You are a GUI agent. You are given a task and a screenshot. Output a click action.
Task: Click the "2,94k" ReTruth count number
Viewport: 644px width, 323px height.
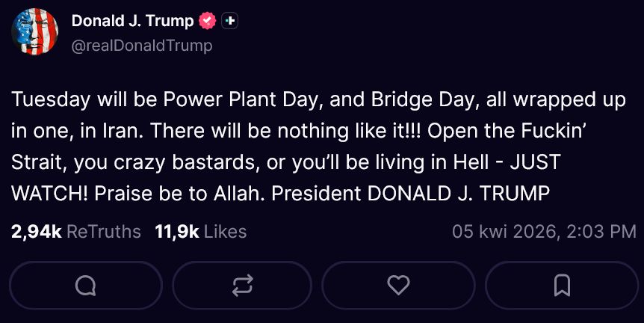point(37,232)
